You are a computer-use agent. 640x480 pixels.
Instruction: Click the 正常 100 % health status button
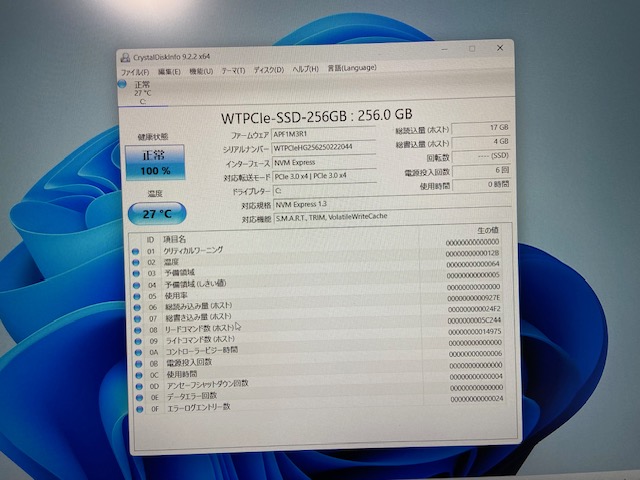[x=155, y=162]
